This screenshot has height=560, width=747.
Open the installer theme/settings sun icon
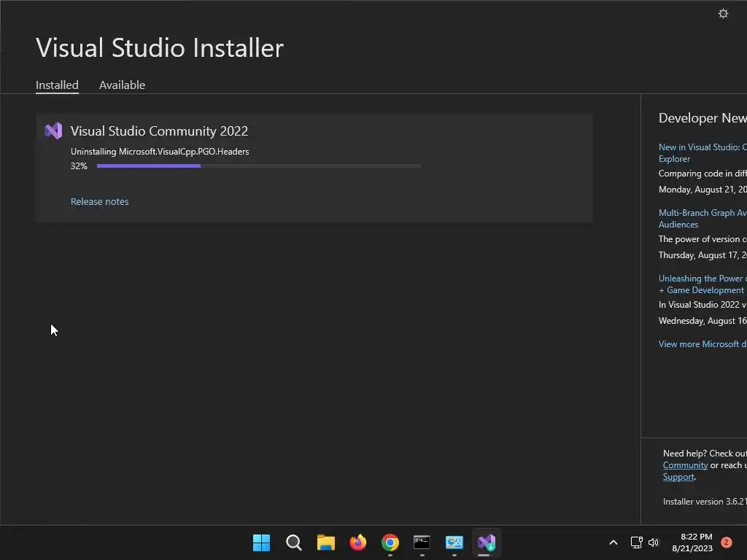coord(723,13)
